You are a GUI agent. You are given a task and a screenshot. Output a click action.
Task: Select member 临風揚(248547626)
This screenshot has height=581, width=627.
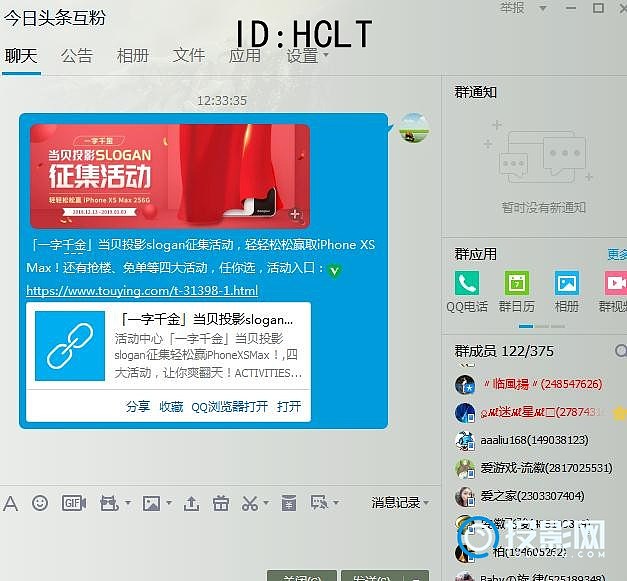pyautogui.click(x=541, y=384)
